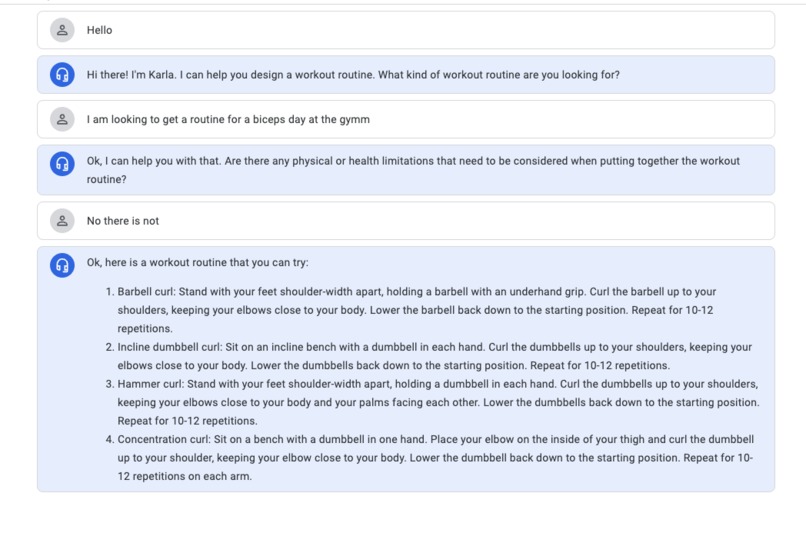Viewport: 806px width, 533px height.
Task: Click "Repeat for 10-12 repetitions" under Hammer curl
Action: pos(188,421)
